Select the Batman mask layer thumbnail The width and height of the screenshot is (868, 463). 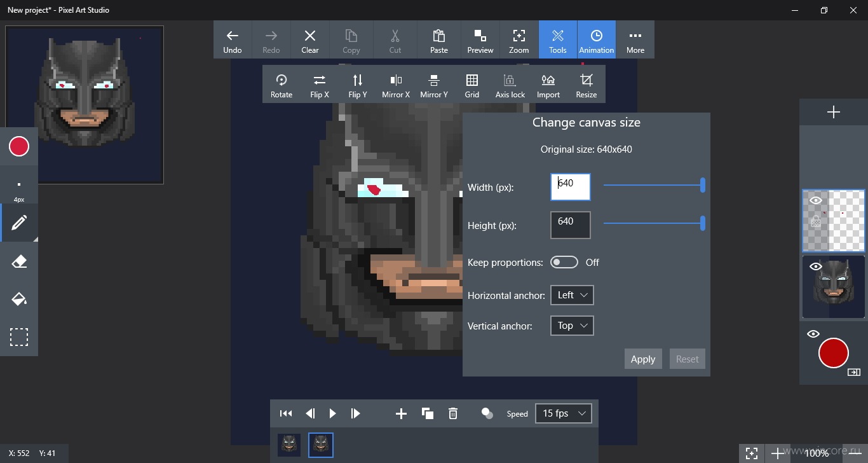tap(834, 287)
